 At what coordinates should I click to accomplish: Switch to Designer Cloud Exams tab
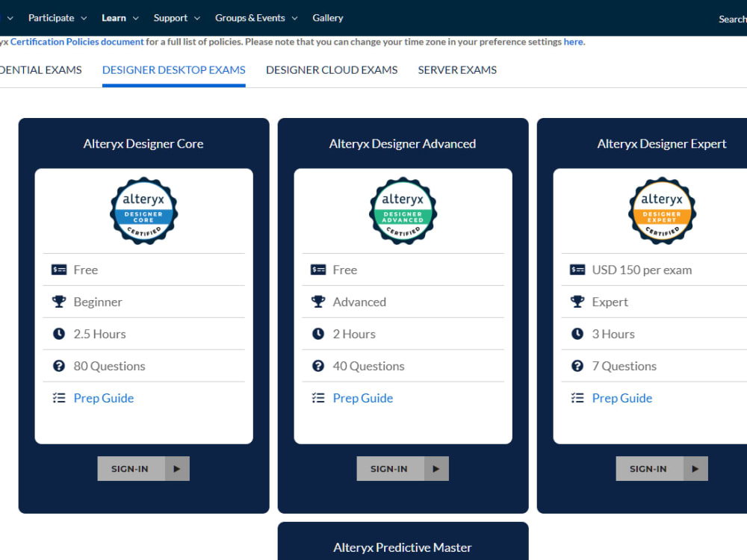(x=332, y=70)
